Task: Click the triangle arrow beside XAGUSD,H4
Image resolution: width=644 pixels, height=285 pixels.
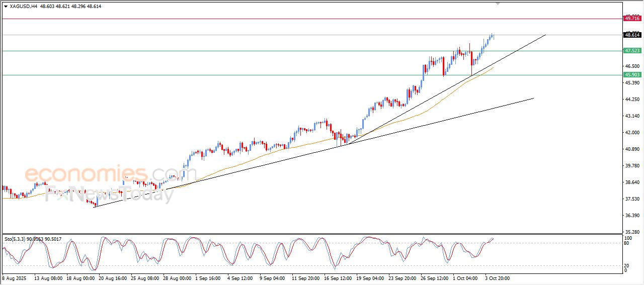Action: (x=6, y=7)
